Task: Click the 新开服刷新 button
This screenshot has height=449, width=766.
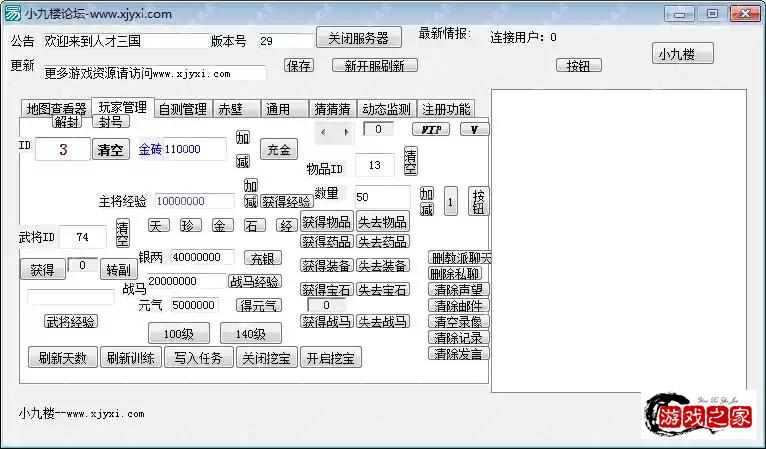Action: [375, 65]
